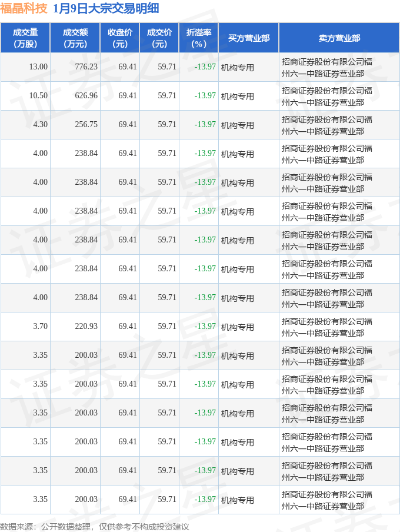This screenshot has width=400, height=532.
Task: Click the 256.75 amount cell
Action: (x=86, y=124)
